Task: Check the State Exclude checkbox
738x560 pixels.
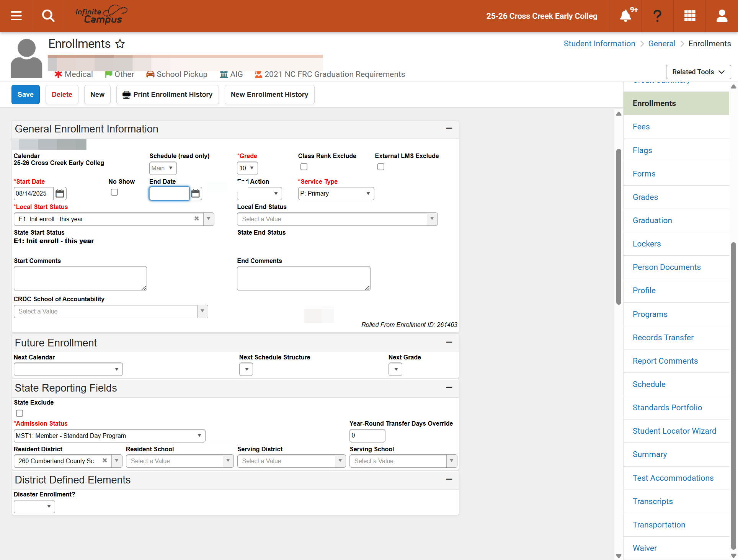Action: coord(20,413)
